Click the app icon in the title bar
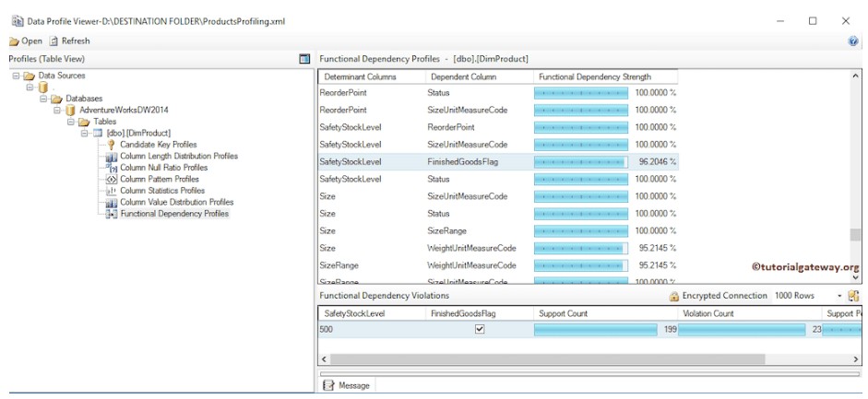 [x=18, y=21]
